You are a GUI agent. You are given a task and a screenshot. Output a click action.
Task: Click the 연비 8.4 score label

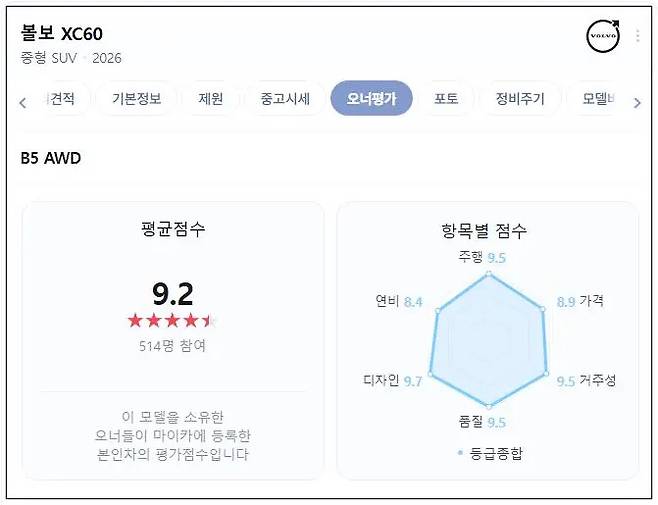coord(400,301)
